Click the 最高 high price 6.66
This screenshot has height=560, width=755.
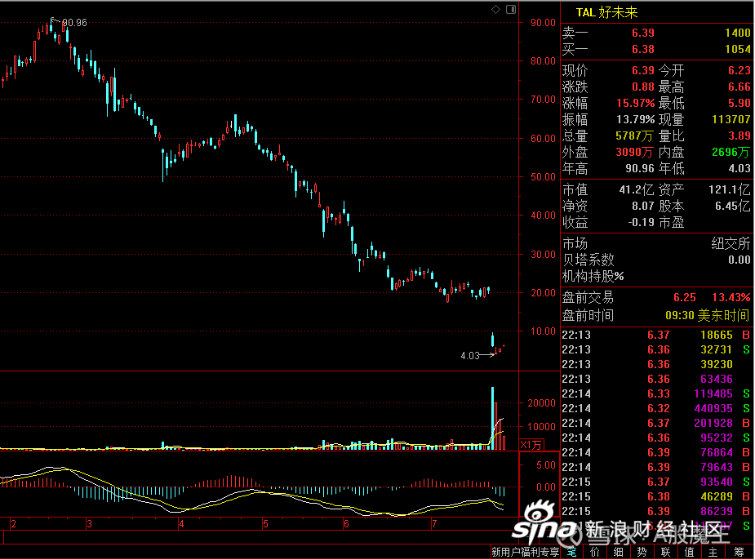[x=739, y=87]
